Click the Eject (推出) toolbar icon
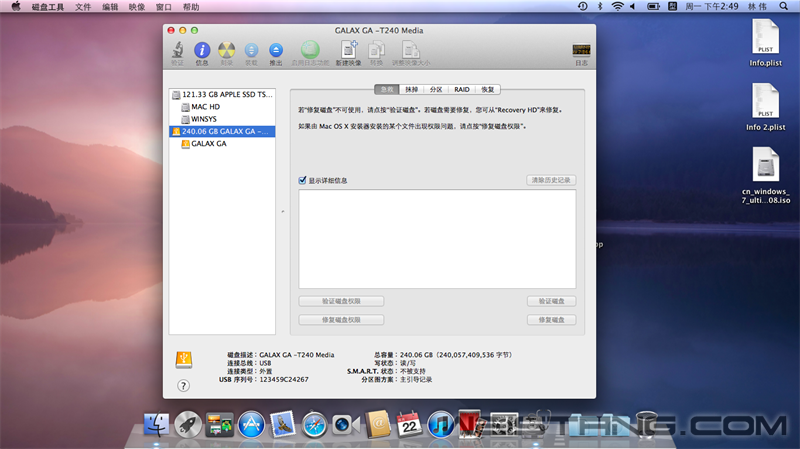 (x=276, y=51)
